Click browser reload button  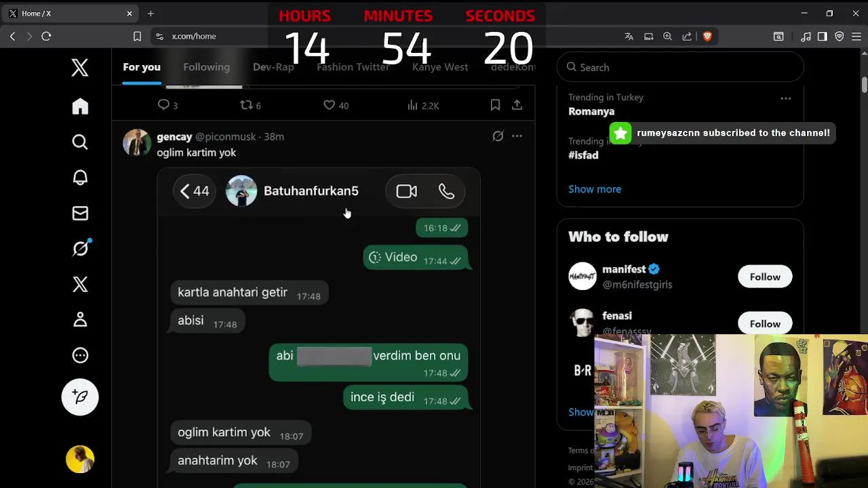coord(46,36)
